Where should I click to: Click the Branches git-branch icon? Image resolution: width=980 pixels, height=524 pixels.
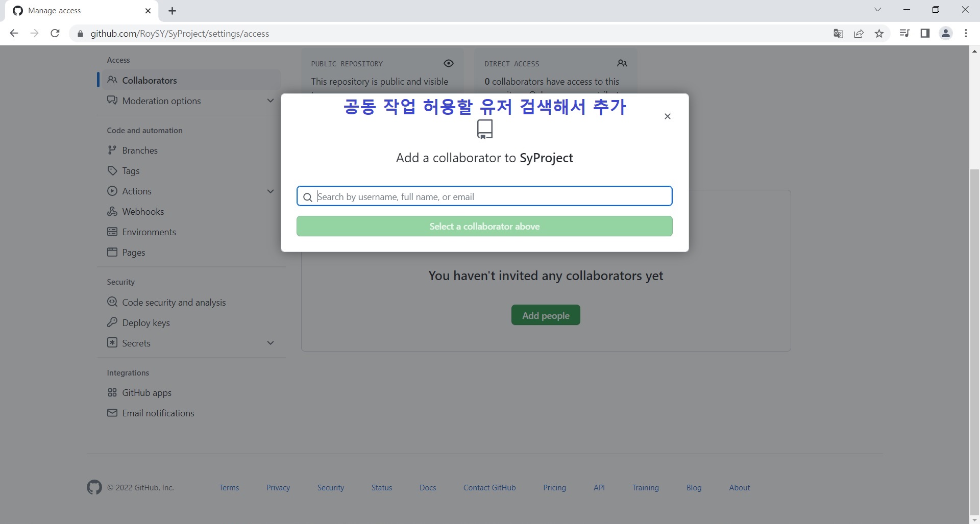pos(112,150)
